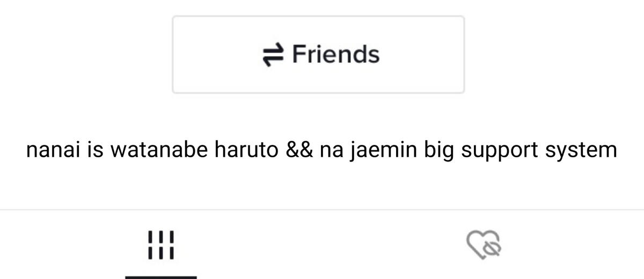Tap the heart with crossed-out eye icon
Viewport: 644px width, 279px height.
[484, 246]
